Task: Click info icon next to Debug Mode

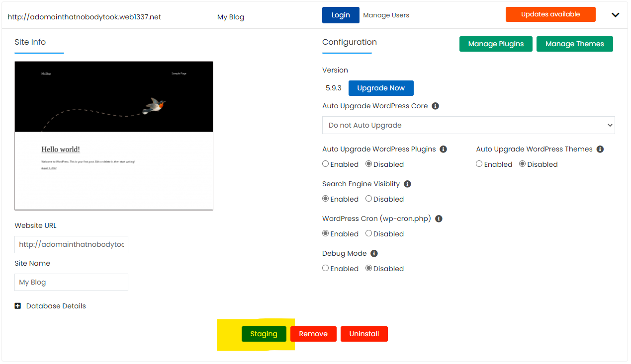Action: [374, 254]
